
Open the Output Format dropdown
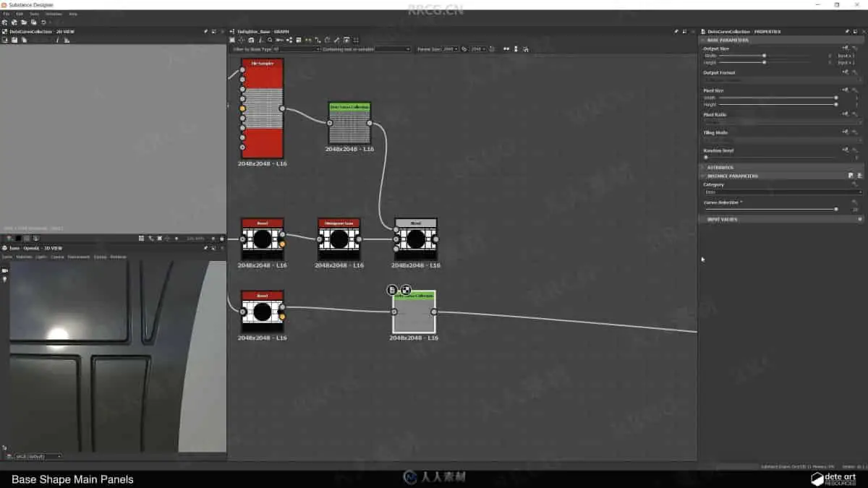click(x=783, y=80)
